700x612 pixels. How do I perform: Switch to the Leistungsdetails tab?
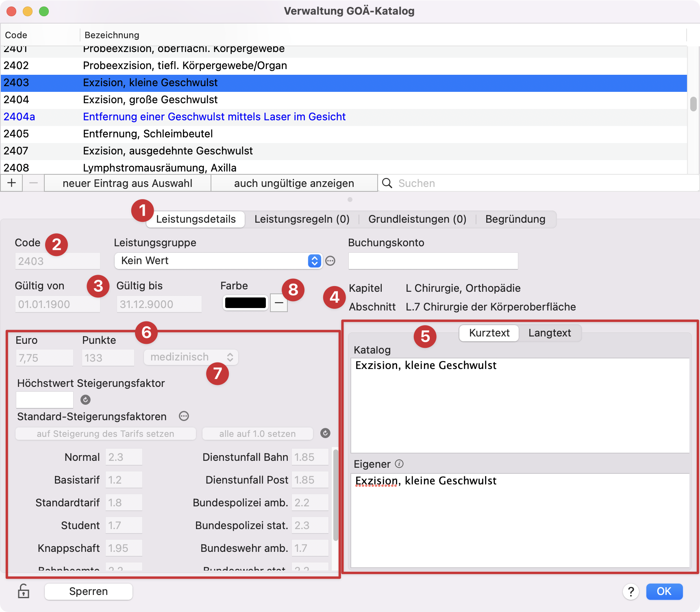point(196,219)
